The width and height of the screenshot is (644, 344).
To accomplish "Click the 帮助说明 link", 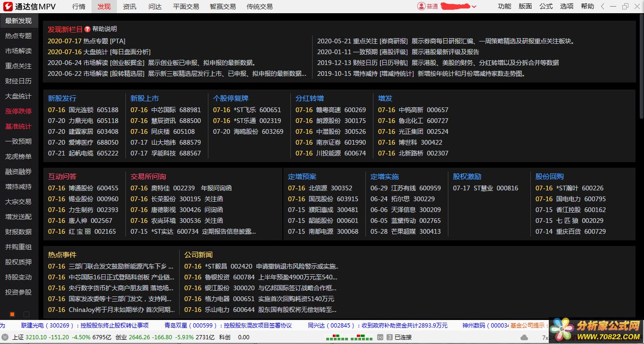I will (105, 29).
